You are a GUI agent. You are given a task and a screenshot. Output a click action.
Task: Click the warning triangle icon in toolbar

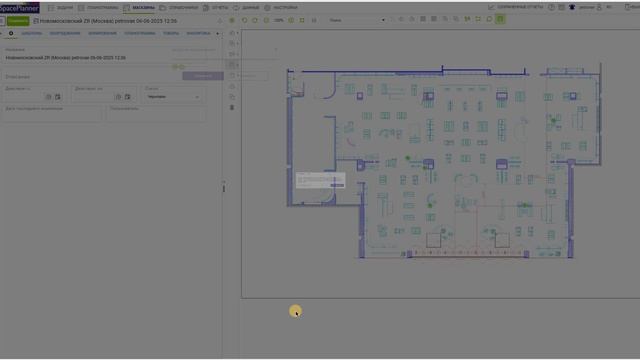[x=220, y=20]
